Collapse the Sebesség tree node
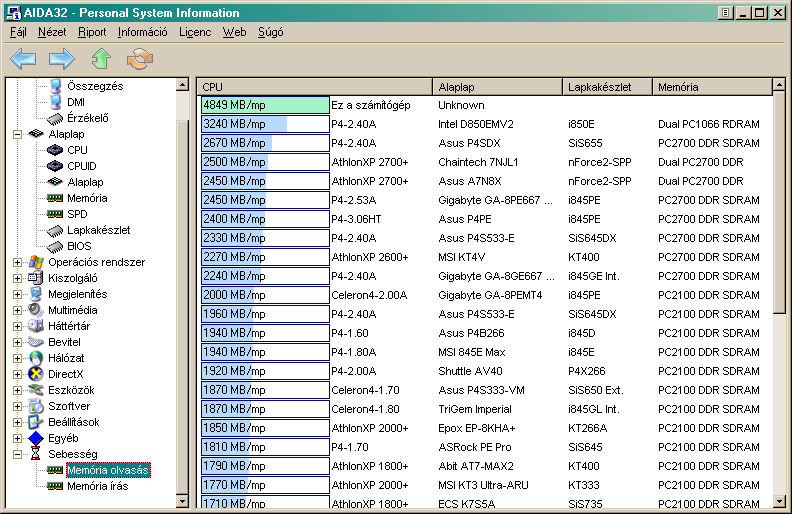Viewport: 792px width, 514px height. (x=18, y=454)
